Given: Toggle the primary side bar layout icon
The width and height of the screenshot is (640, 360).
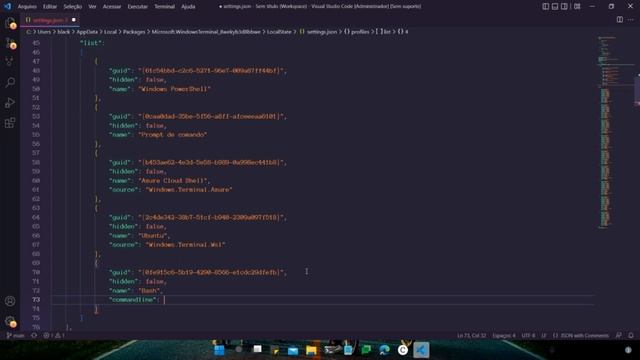Looking at the screenshot, I should tap(546, 6).
